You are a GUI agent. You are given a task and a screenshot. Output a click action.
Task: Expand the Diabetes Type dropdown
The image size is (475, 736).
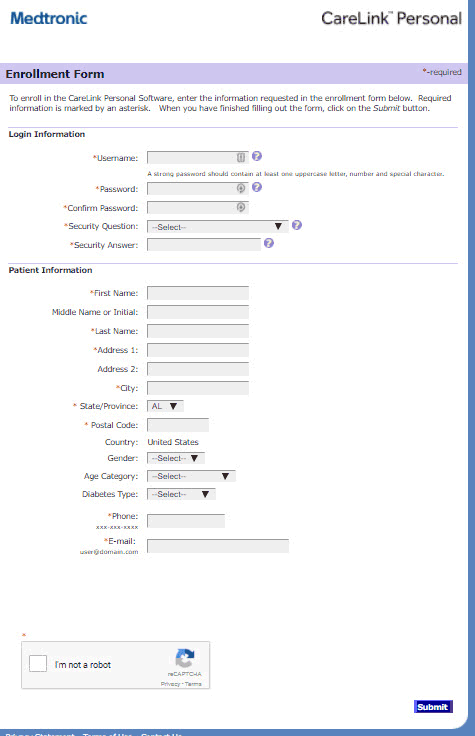pos(181,494)
